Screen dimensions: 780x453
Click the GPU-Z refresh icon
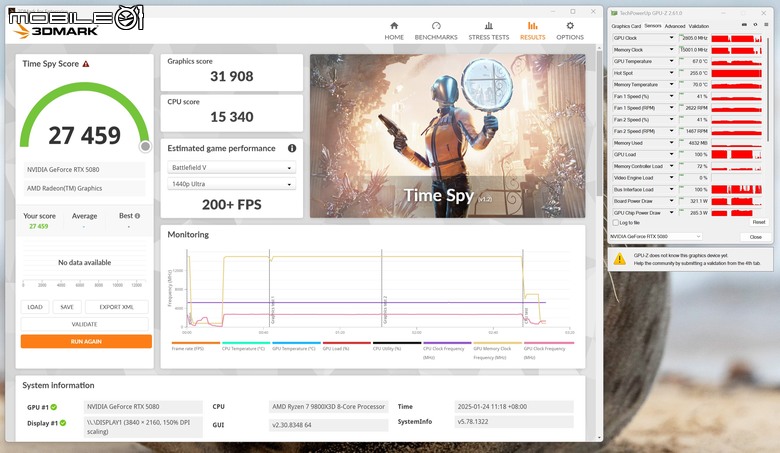(755, 25)
